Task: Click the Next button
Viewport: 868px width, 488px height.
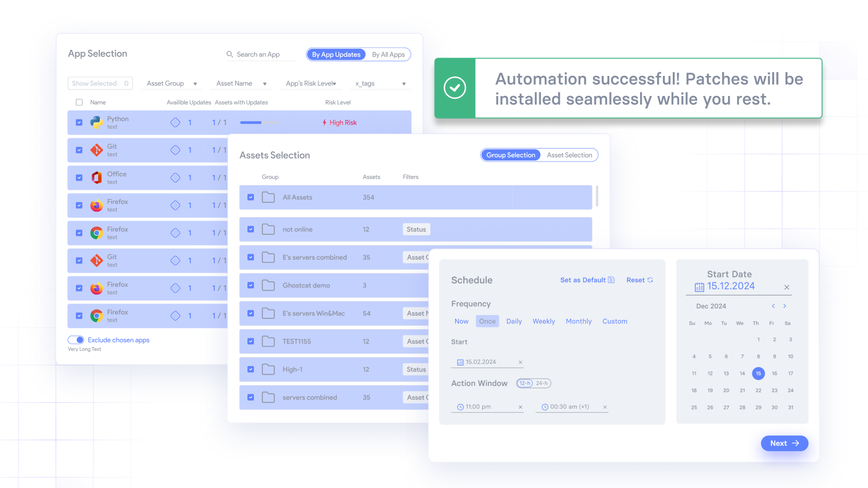Action: pos(784,444)
